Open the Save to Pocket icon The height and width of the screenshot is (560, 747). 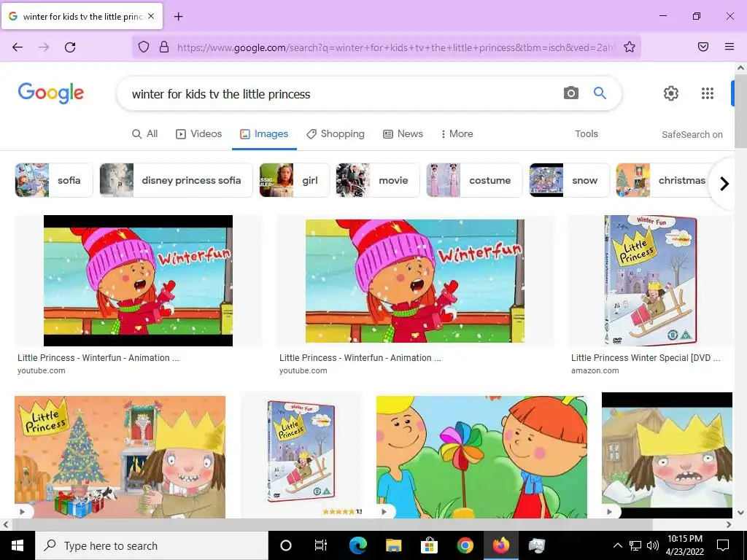point(703,47)
